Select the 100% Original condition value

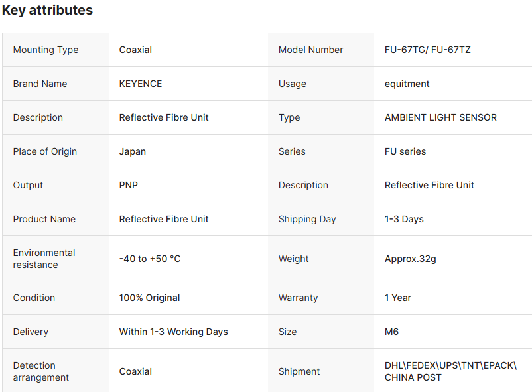(x=149, y=298)
